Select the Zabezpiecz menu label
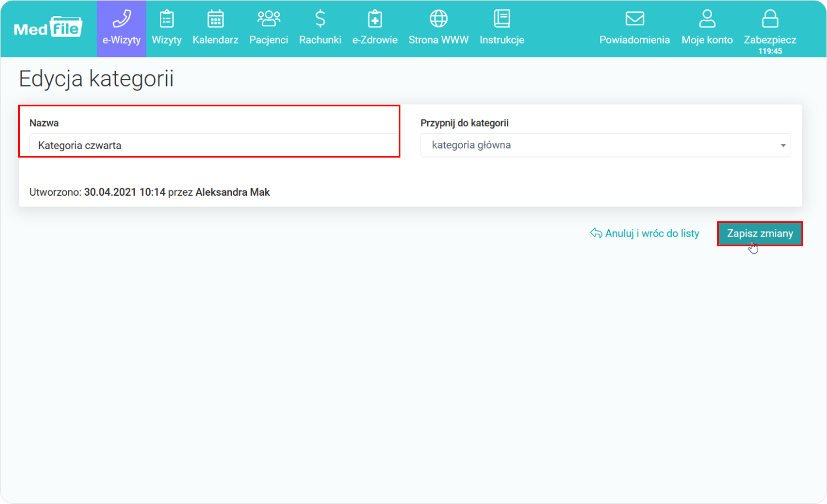The width and height of the screenshot is (827, 504). [x=770, y=40]
